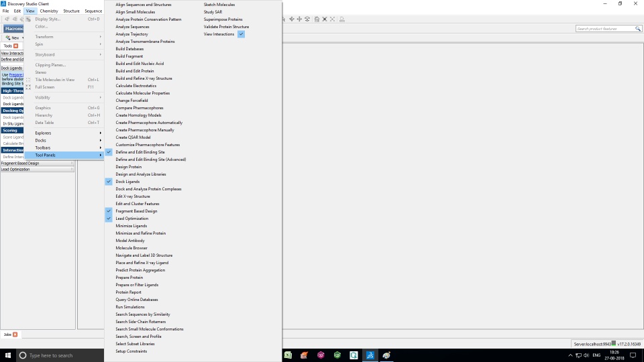The height and width of the screenshot is (362, 644).
Task: Expand the Visibility submenu
Action: (64, 98)
